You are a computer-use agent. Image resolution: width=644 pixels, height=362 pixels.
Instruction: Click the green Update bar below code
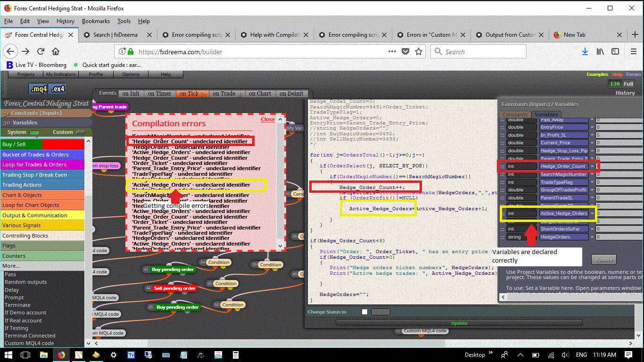[x=459, y=323]
